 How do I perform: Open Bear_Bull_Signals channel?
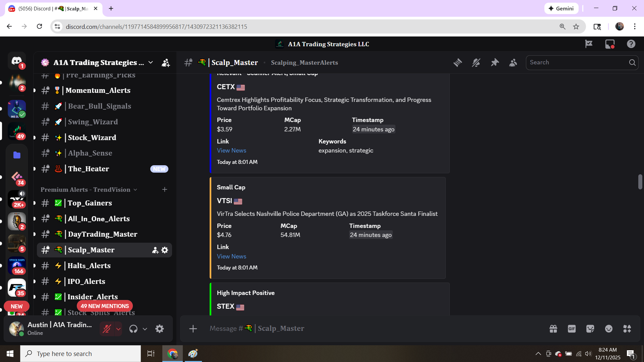coord(104,106)
